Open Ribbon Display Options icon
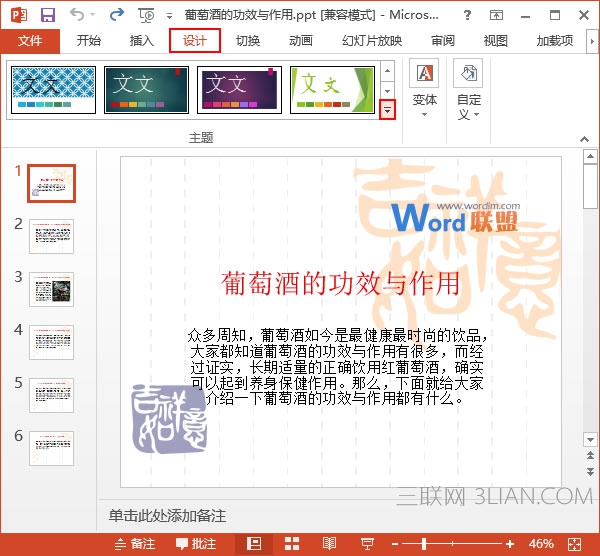This screenshot has width=600, height=556. pos(496,15)
